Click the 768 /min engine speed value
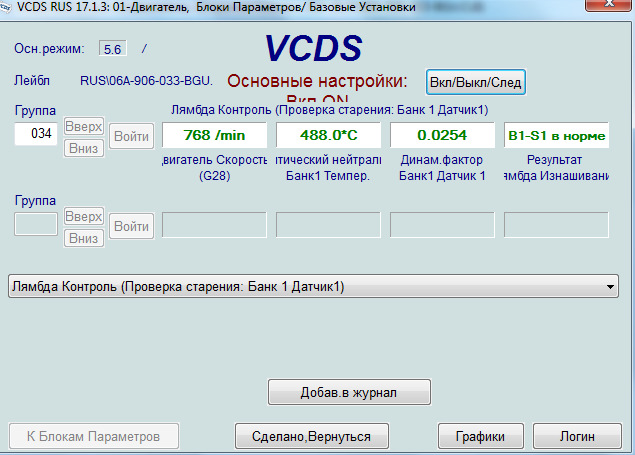Screen dimensions: 635x455 pos(214,135)
